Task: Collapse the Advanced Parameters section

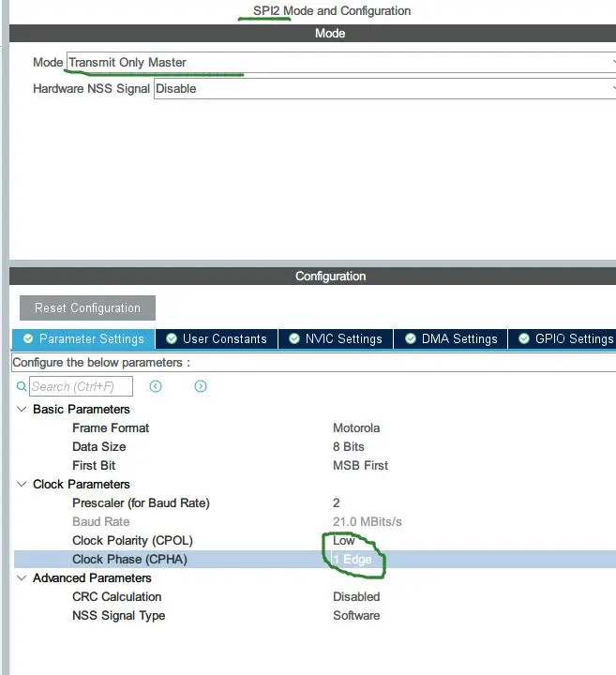Action: click(x=23, y=578)
